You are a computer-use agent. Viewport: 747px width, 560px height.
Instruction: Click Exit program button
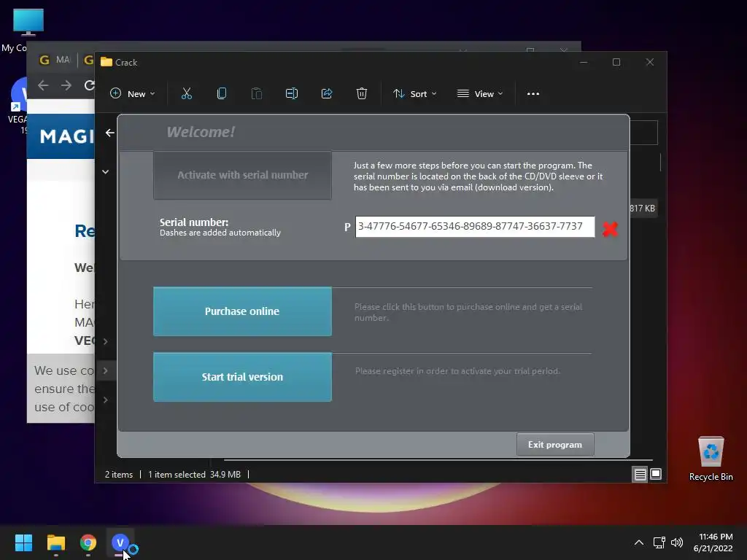pos(555,444)
